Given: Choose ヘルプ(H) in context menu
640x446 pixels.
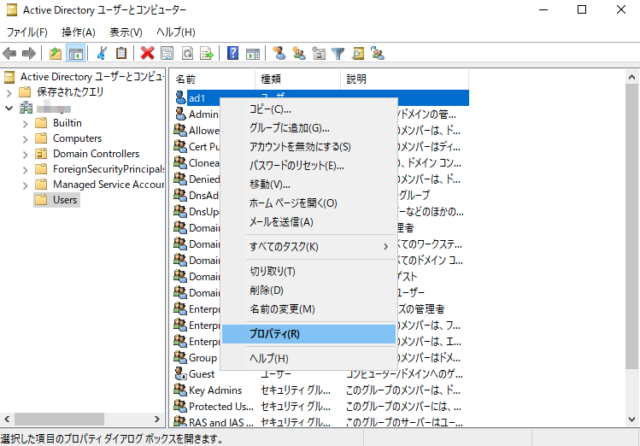Looking at the screenshot, I should (x=309, y=358).
